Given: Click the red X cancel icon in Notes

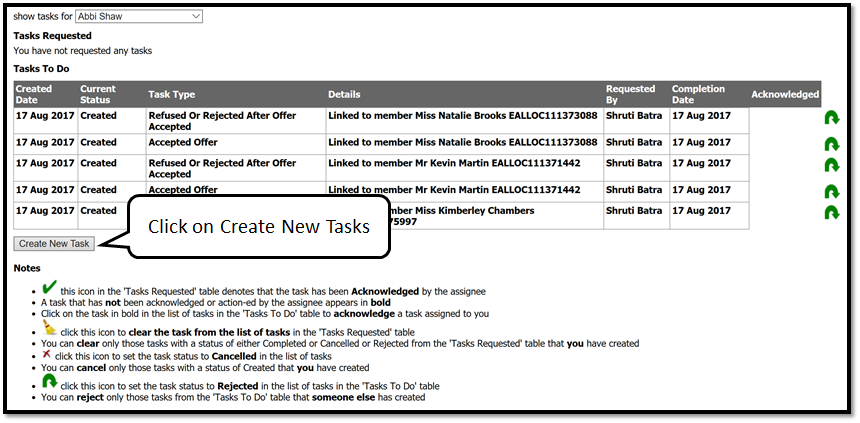Looking at the screenshot, I should 47,354.
